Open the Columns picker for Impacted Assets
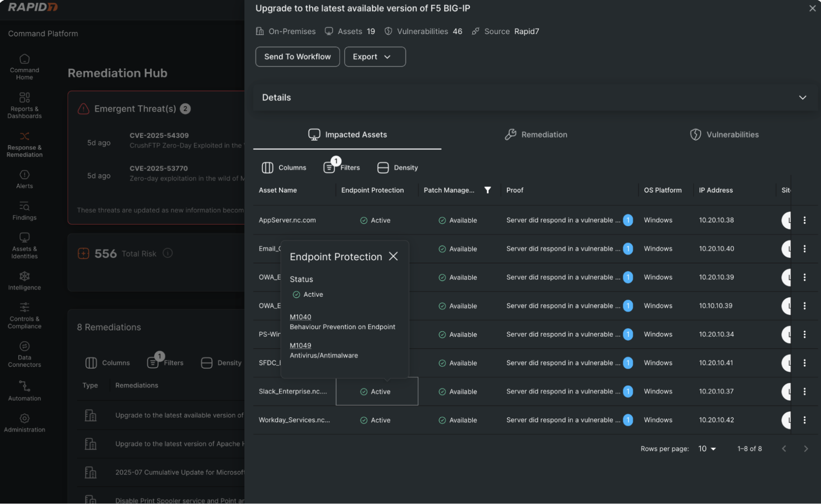821x504 pixels. [283, 167]
